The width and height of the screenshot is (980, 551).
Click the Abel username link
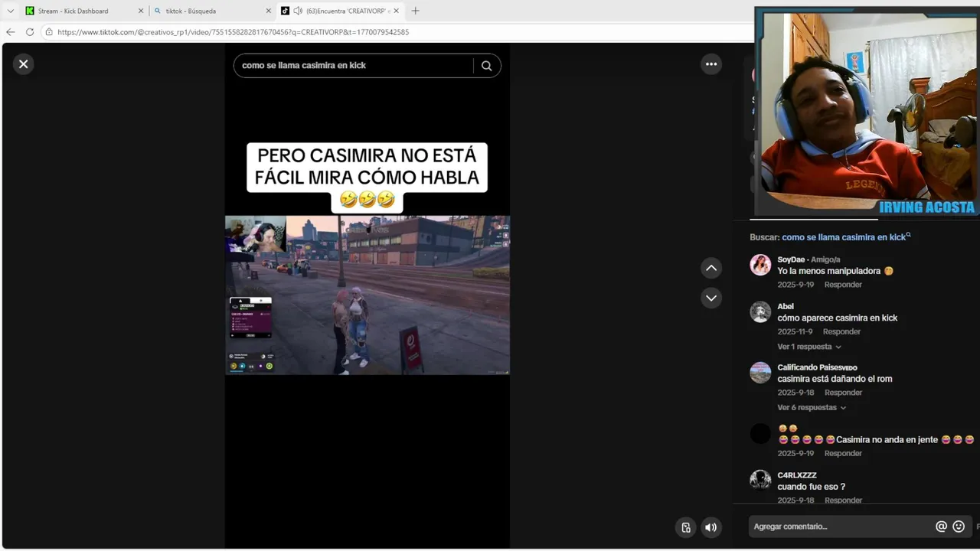pos(786,306)
